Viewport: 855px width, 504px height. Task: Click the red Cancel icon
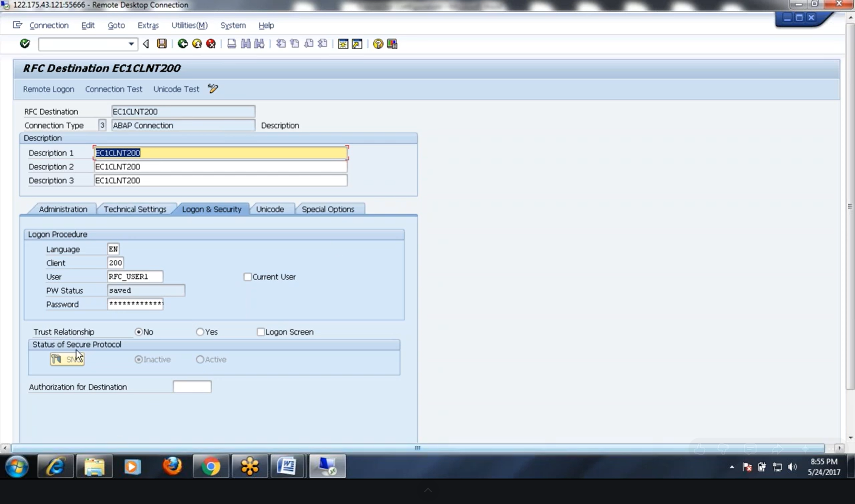[211, 44]
